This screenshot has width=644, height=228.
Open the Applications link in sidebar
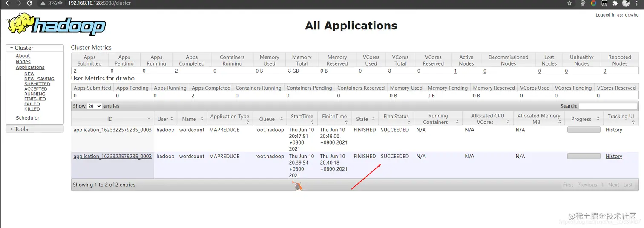click(x=30, y=67)
